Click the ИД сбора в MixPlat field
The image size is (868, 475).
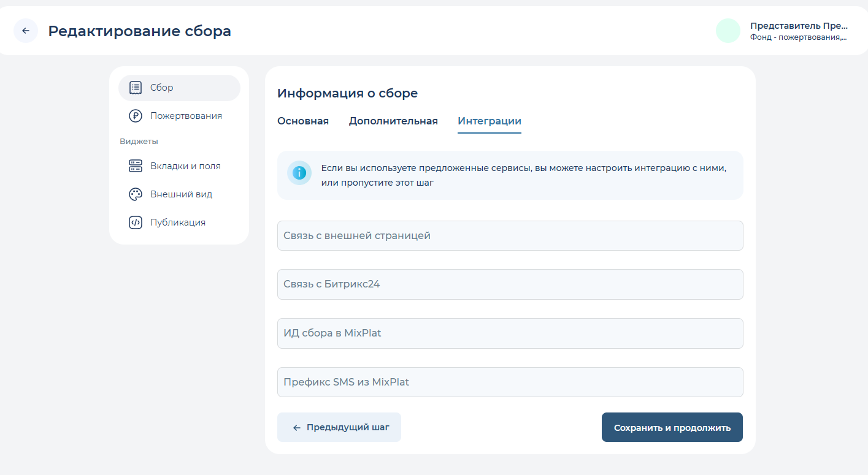(510, 333)
